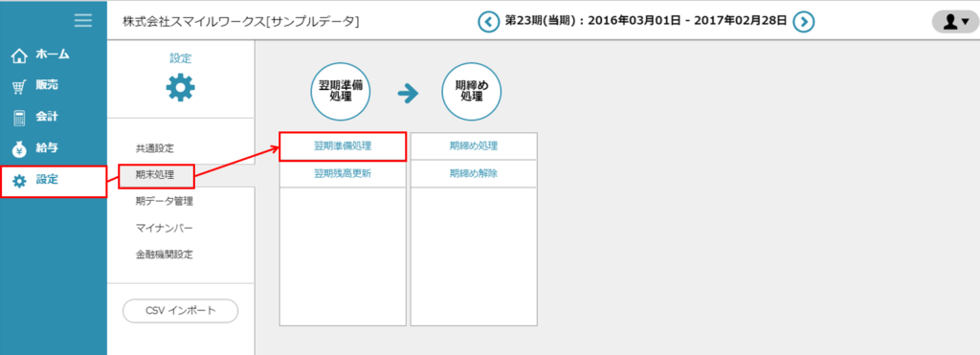Collapse the sidebar with hamburger icon
The image size is (980, 355).
[x=82, y=21]
